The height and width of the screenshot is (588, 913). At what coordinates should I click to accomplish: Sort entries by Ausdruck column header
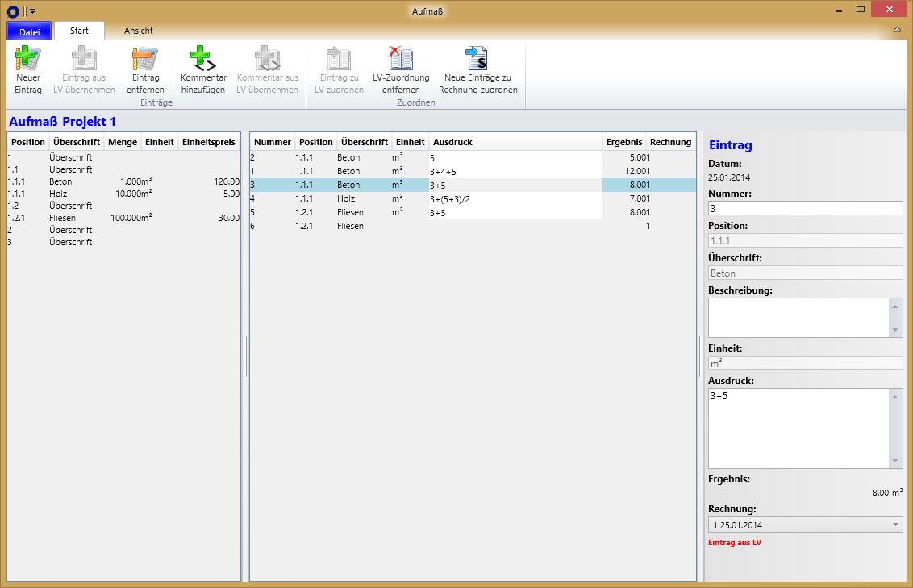point(515,142)
